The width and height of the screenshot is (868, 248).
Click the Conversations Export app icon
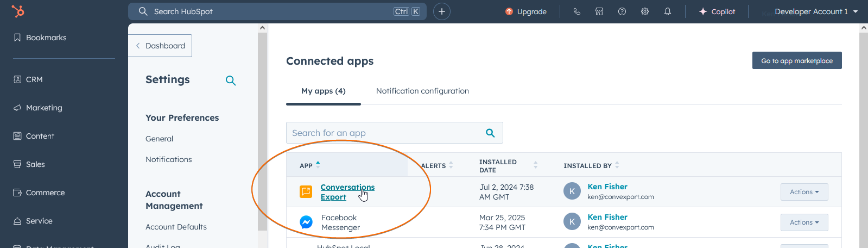(x=306, y=191)
